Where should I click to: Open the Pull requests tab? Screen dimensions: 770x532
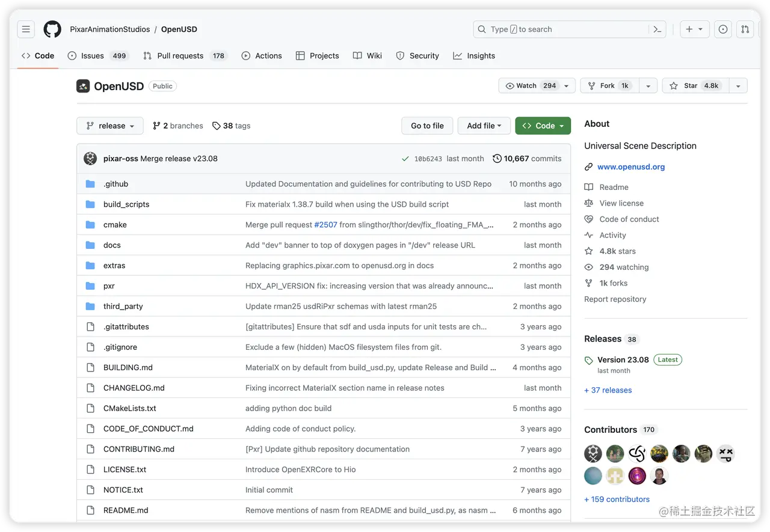tap(185, 56)
